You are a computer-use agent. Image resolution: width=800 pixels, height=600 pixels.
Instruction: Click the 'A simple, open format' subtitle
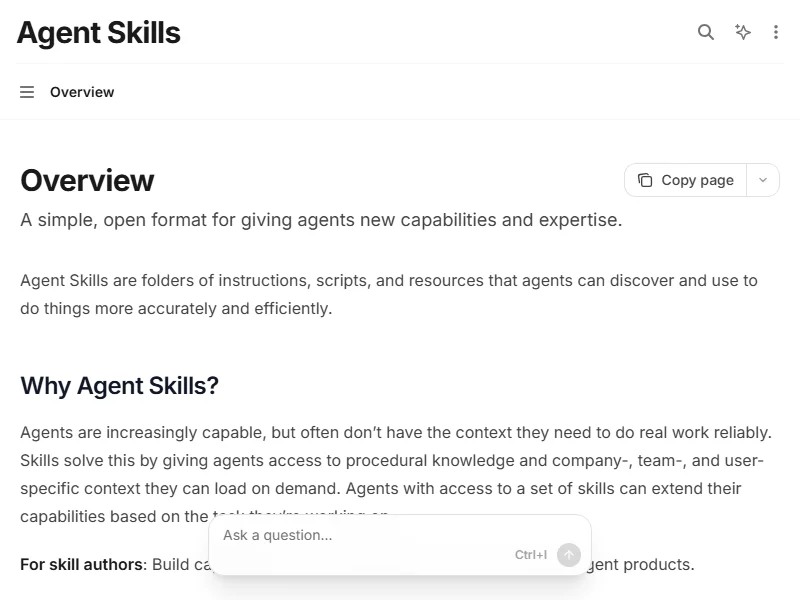321,220
